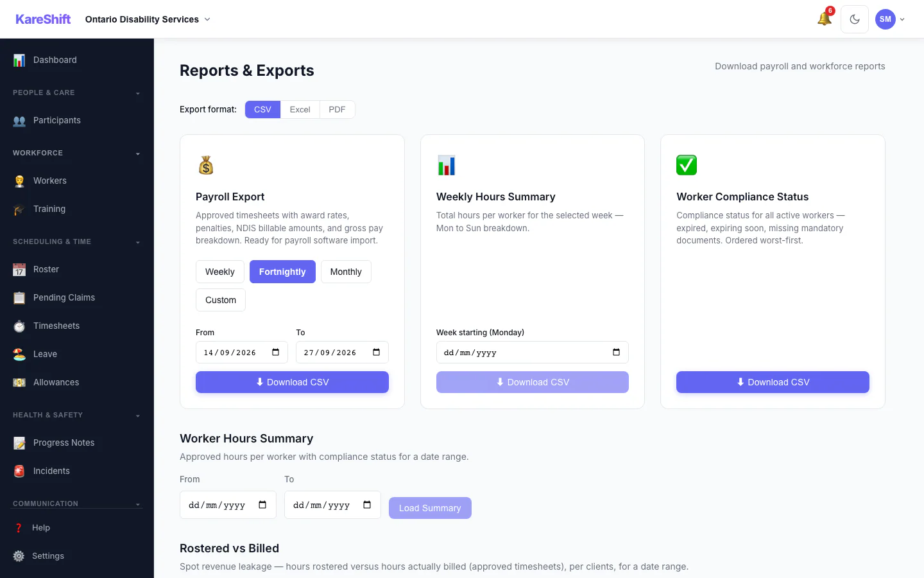Go to Timesheets page
924x578 pixels.
point(77,326)
